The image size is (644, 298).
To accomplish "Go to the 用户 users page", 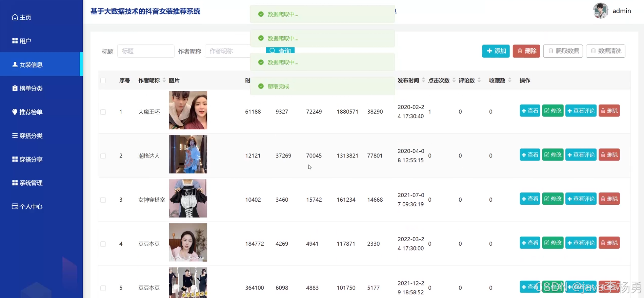I will pyautogui.click(x=41, y=41).
